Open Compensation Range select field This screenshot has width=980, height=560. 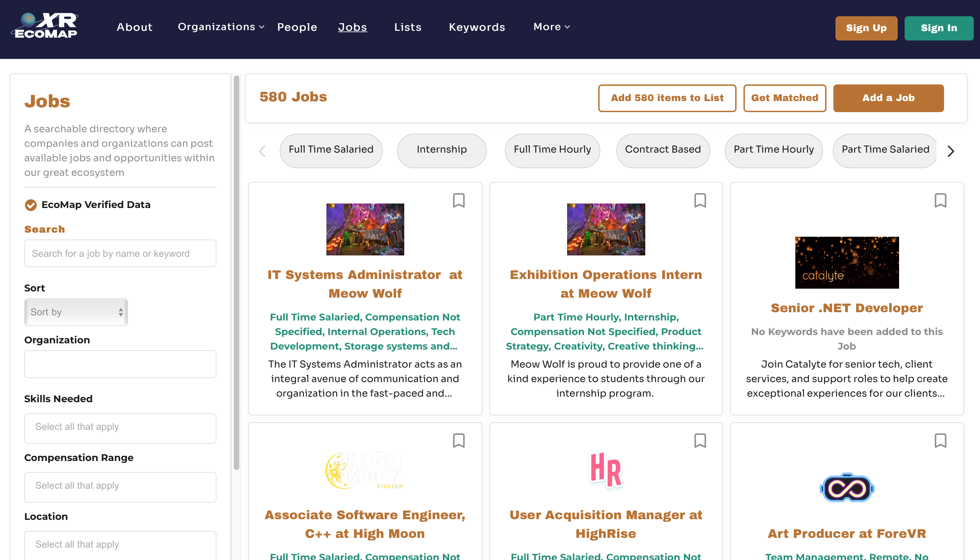coord(120,487)
